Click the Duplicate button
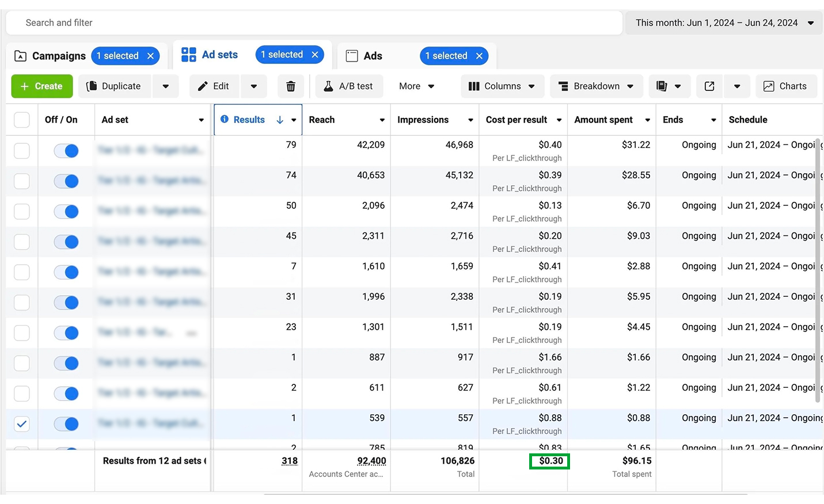Image resolution: width=824 pixels, height=504 pixels. pos(114,86)
